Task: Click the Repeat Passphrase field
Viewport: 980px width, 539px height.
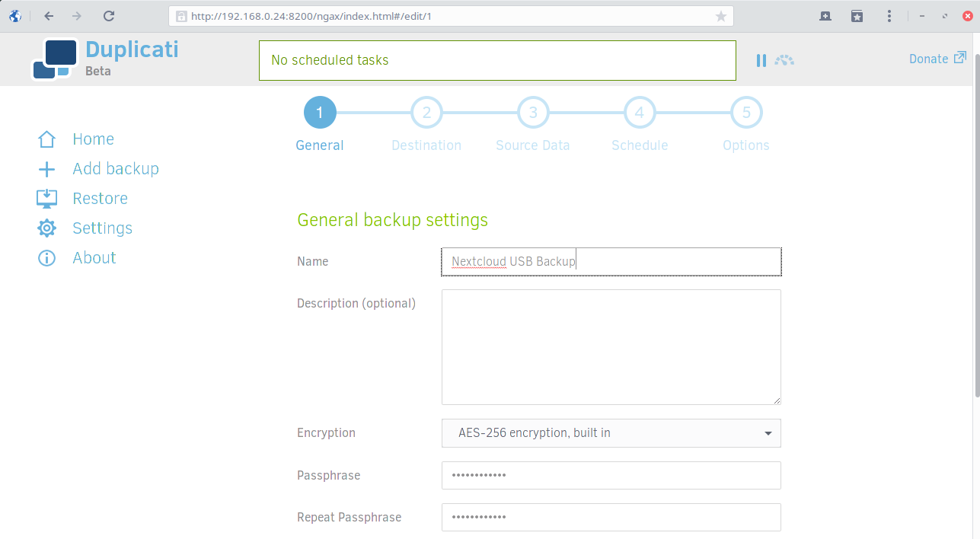Action: click(611, 517)
